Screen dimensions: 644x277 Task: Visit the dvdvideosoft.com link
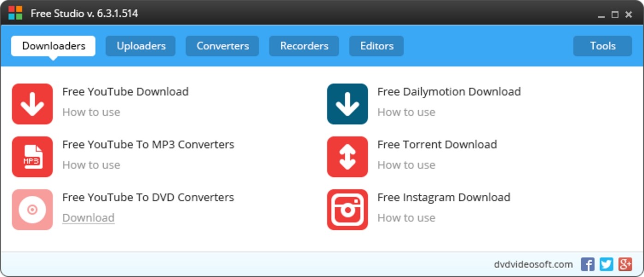coord(533,265)
